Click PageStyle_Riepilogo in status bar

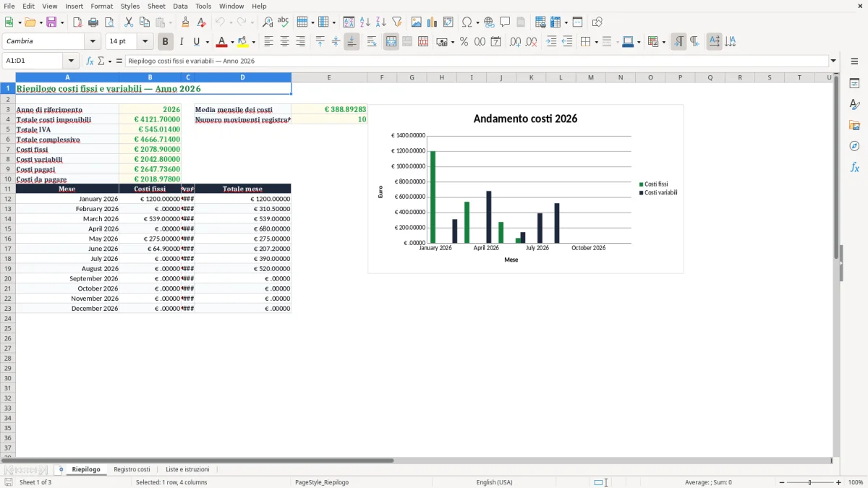pyautogui.click(x=322, y=482)
